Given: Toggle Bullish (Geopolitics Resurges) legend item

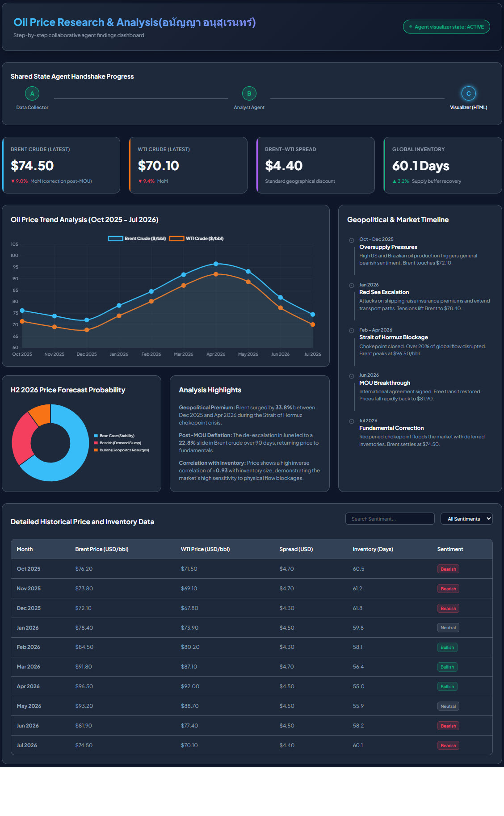Looking at the screenshot, I should (122, 450).
